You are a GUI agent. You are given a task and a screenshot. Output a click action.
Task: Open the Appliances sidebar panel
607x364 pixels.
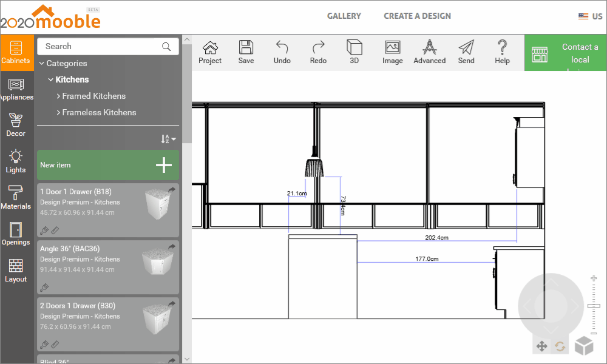point(16,89)
